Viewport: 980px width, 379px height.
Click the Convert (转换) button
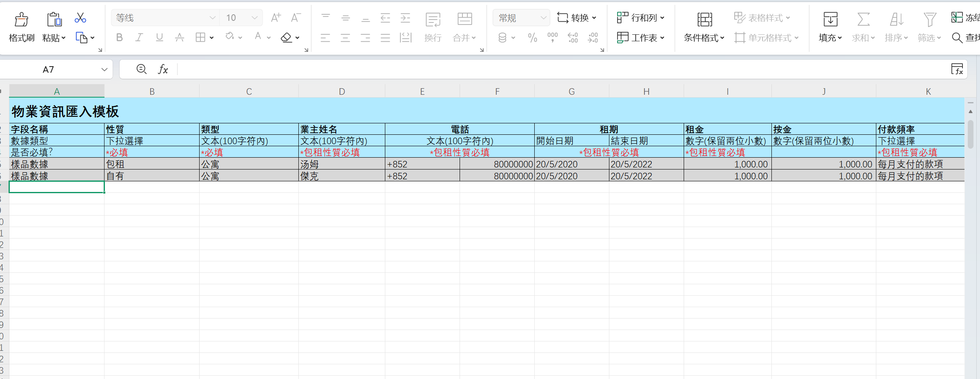(577, 18)
